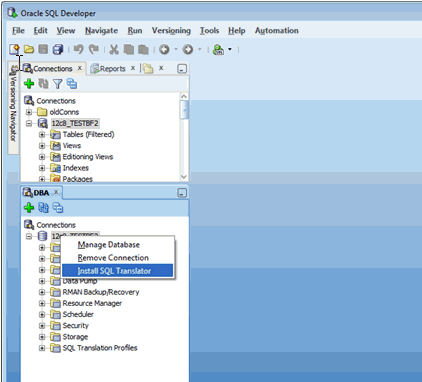Close the DBA tab
Image resolution: width=422 pixels, height=382 pixels.
[56, 192]
